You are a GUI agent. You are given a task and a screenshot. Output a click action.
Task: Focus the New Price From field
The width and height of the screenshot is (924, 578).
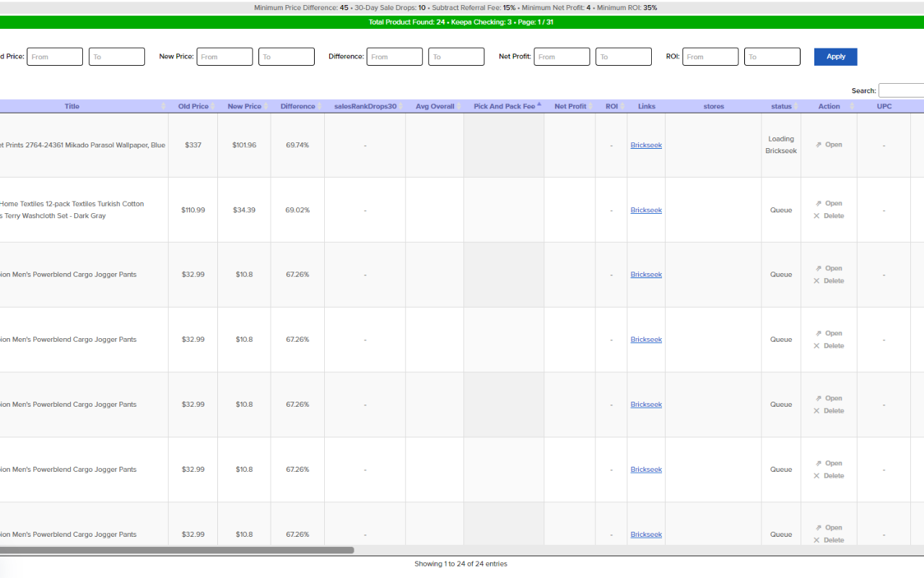coord(225,56)
